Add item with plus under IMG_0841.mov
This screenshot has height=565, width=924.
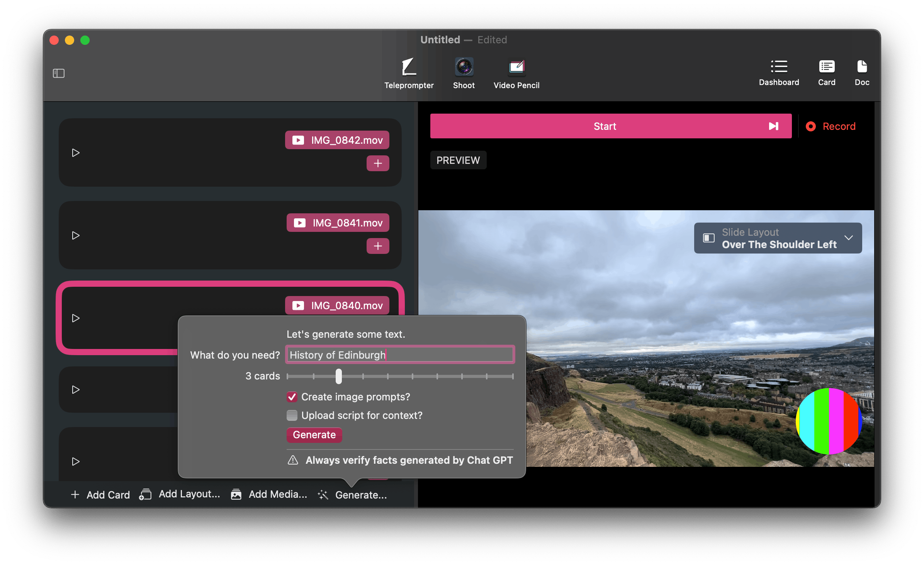[x=378, y=246]
